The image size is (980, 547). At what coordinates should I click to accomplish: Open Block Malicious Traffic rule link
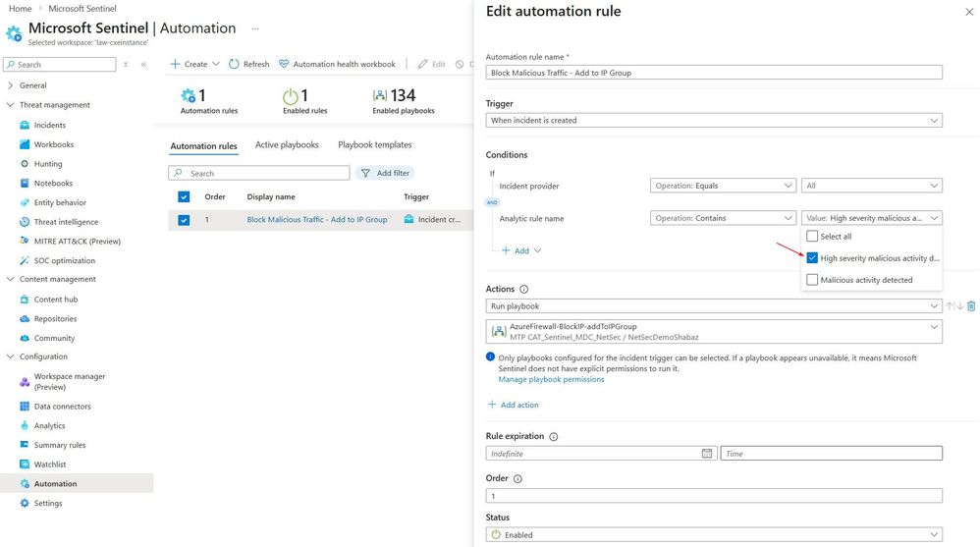[317, 220]
